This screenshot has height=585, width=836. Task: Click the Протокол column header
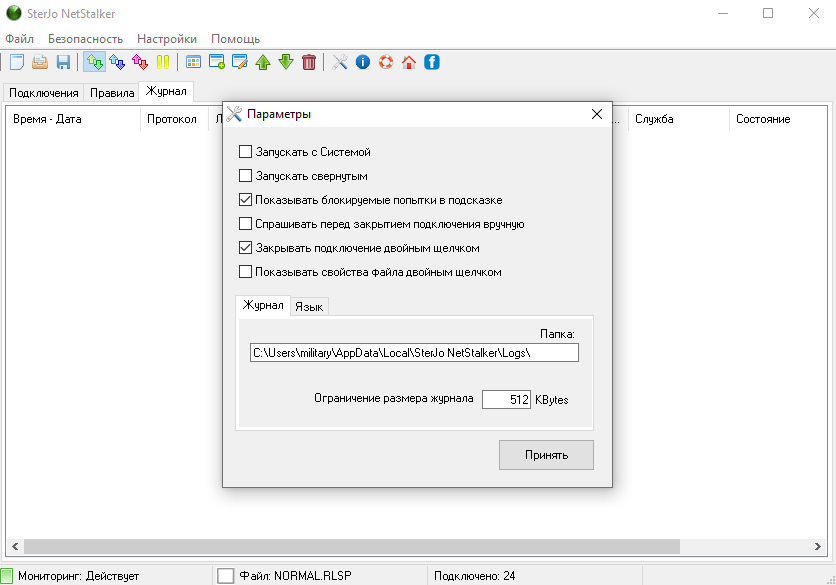click(x=172, y=119)
